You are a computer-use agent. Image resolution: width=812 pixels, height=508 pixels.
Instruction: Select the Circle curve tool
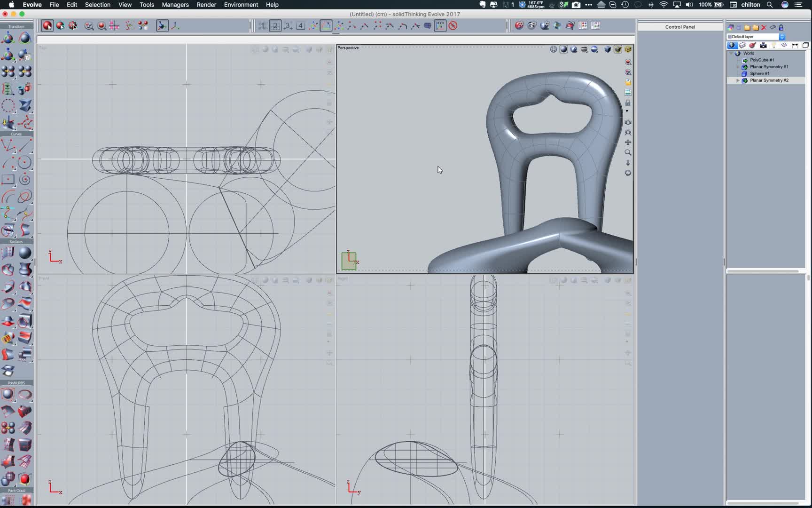[x=25, y=163]
